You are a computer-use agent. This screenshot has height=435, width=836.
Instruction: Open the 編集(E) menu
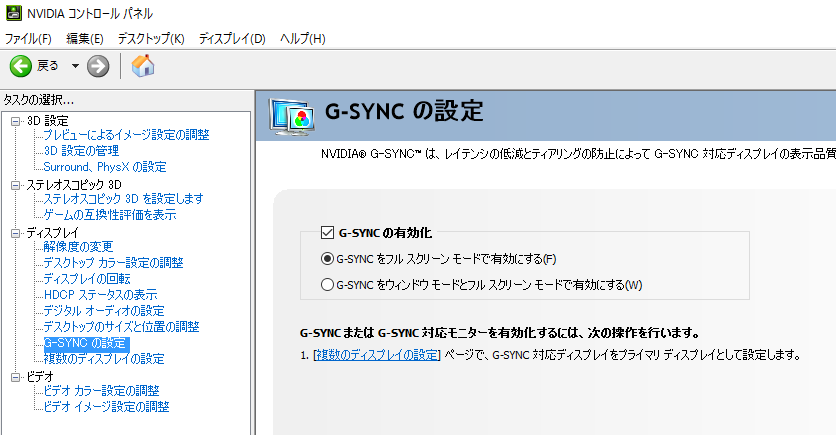coord(85,38)
